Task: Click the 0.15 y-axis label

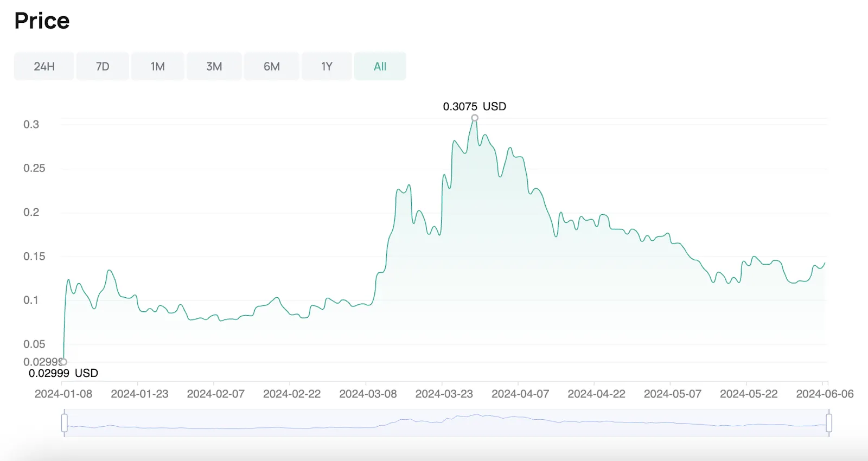Action: point(34,256)
